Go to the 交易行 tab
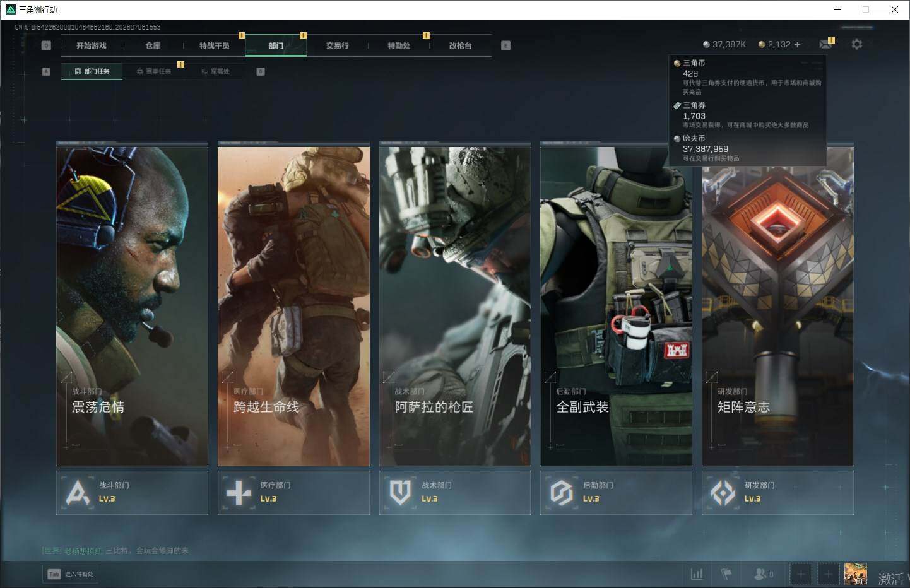The height and width of the screenshot is (588, 910). [337, 45]
